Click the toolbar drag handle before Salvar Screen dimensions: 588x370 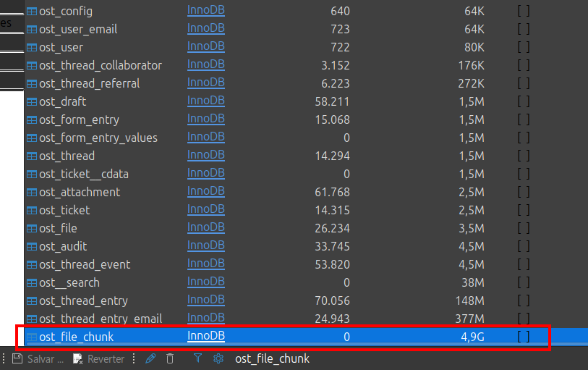(4, 358)
